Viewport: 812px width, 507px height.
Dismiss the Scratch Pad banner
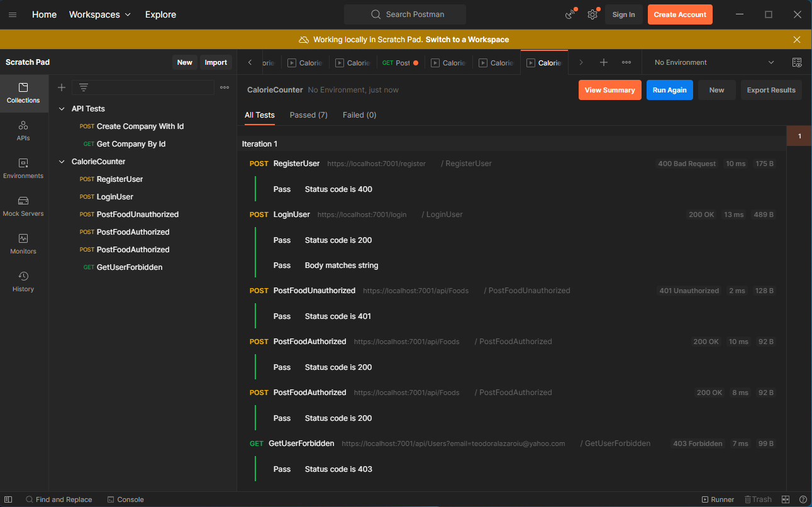(x=797, y=40)
